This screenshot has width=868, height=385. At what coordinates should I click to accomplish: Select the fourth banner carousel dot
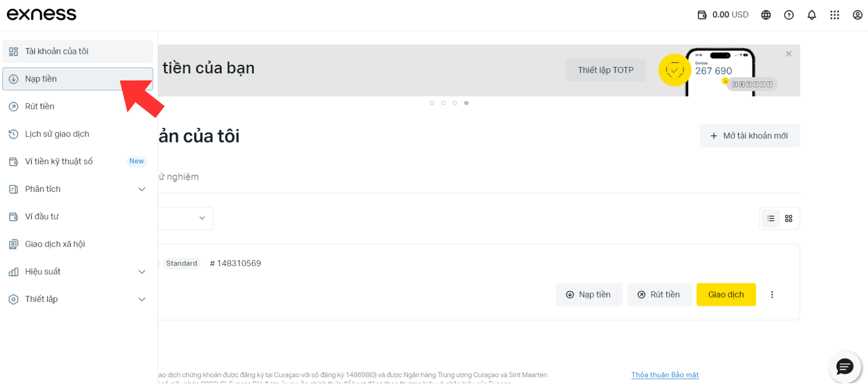point(466,103)
